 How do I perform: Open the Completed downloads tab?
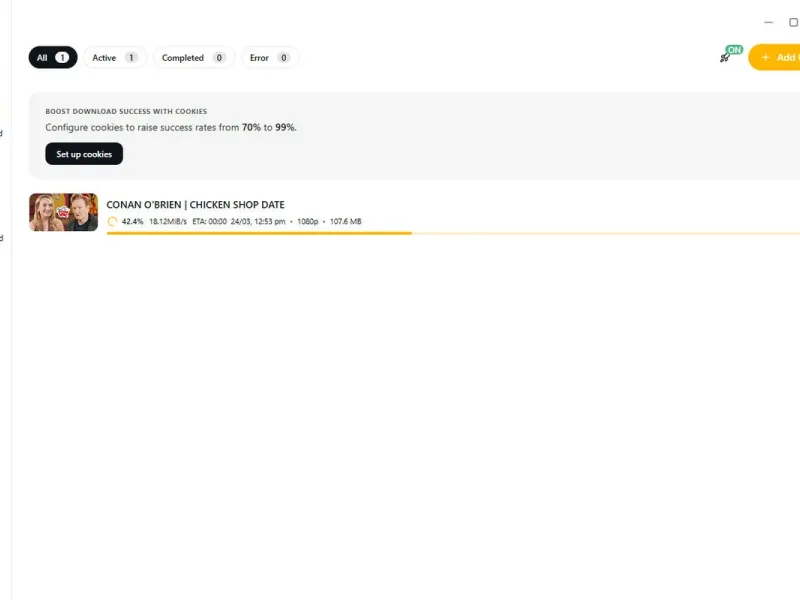pyautogui.click(x=194, y=58)
